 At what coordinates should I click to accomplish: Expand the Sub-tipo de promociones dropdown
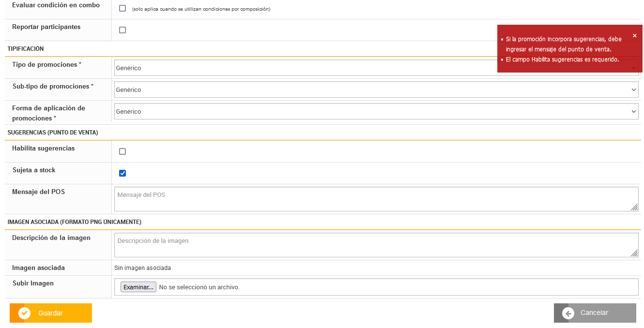coord(376,90)
